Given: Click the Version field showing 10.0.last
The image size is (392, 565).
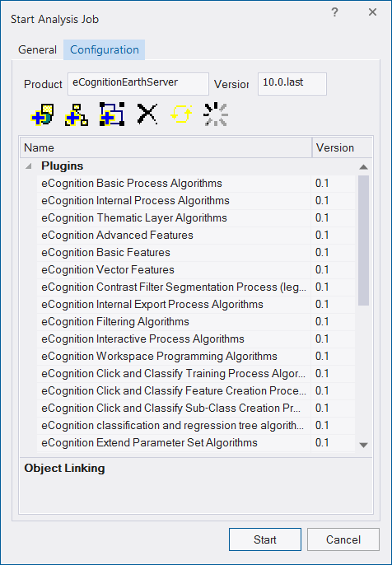Looking at the screenshot, I should [292, 84].
